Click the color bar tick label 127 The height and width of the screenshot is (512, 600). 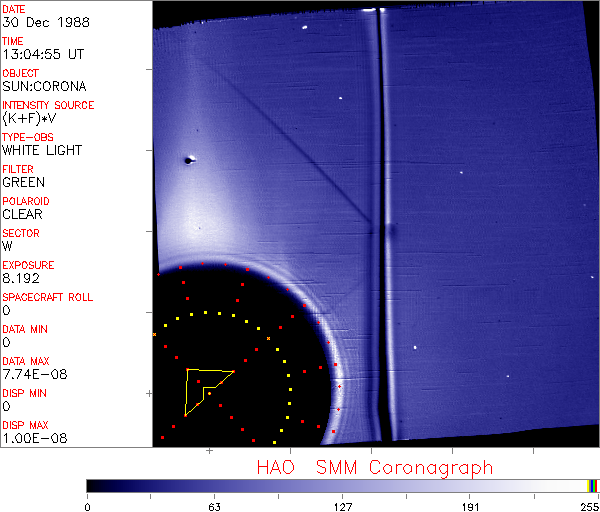click(x=342, y=507)
